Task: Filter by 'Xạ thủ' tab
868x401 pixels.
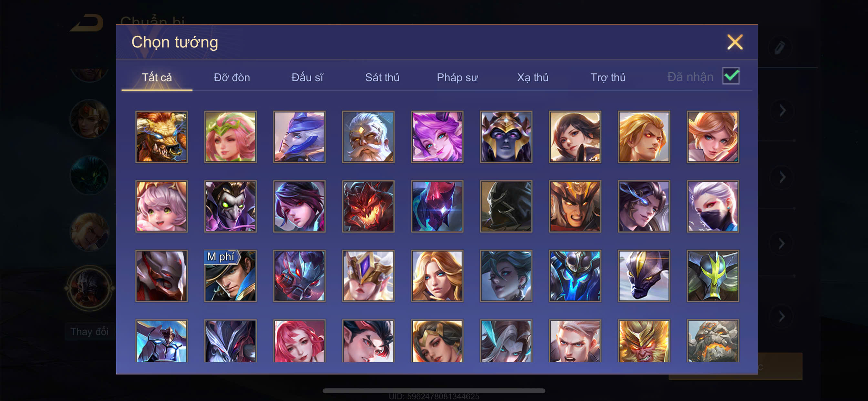Action: (532, 77)
